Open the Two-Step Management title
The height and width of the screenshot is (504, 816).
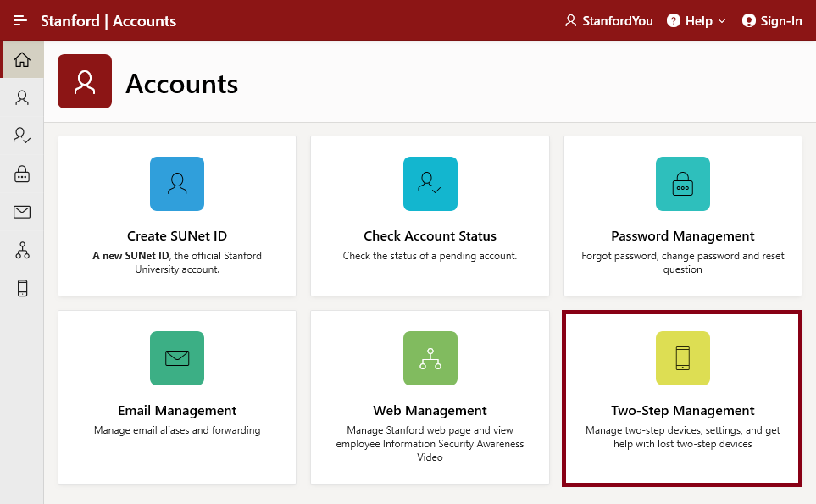(683, 410)
